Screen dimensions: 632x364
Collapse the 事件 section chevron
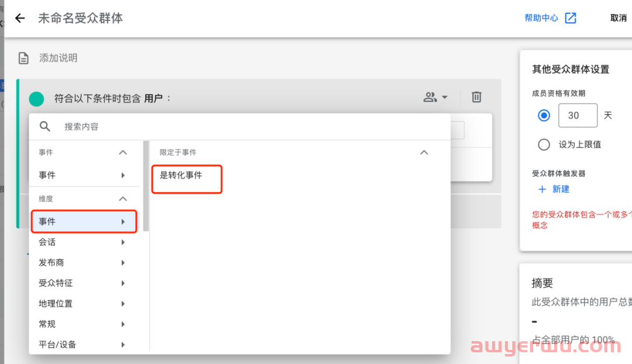tap(123, 152)
